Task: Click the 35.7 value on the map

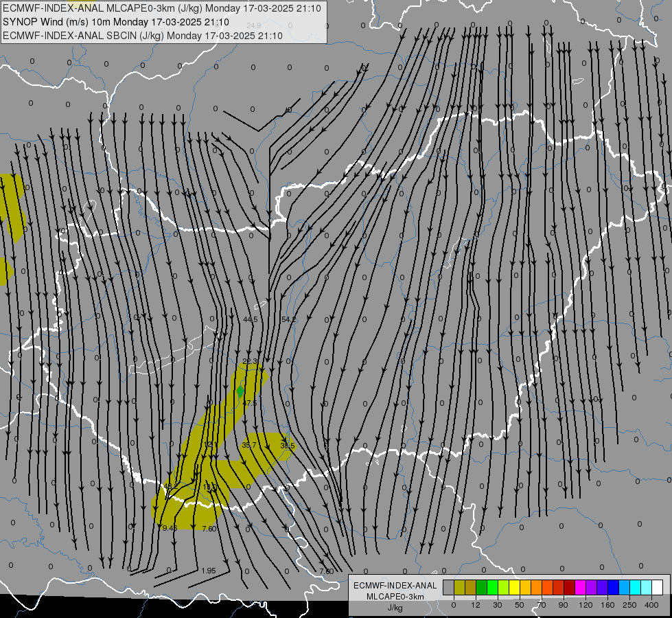Action: [x=249, y=445]
